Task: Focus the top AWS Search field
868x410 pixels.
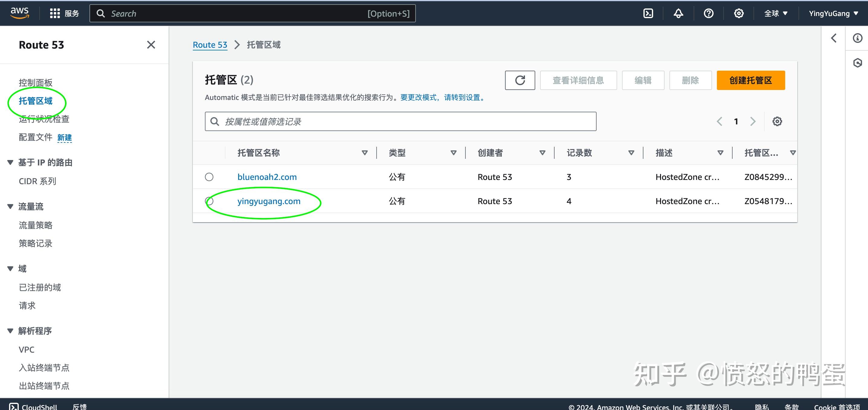Action: coord(252,14)
